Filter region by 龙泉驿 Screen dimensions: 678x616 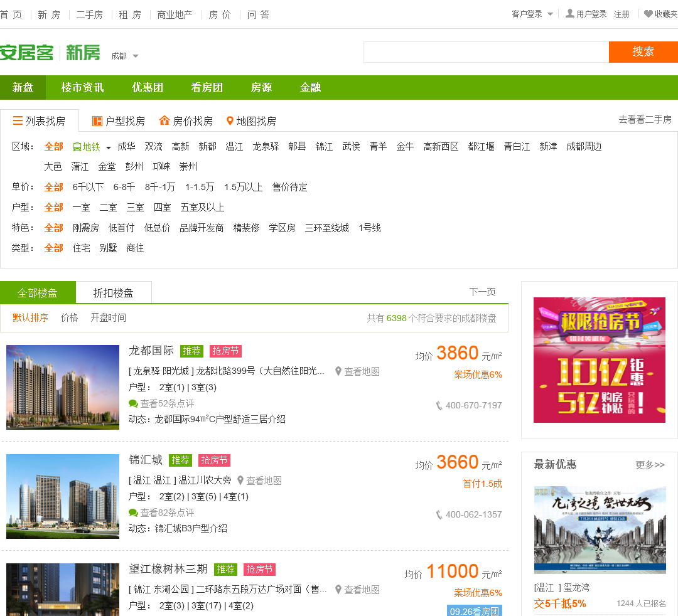(266, 146)
